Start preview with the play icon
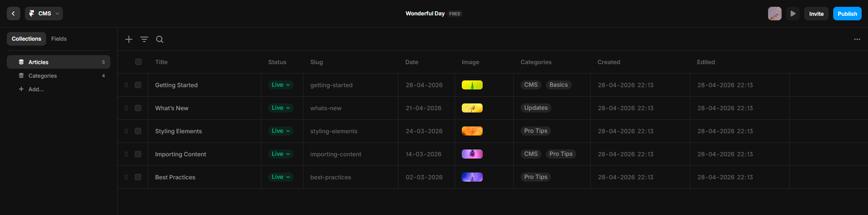868x215 pixels. [793, 14]
